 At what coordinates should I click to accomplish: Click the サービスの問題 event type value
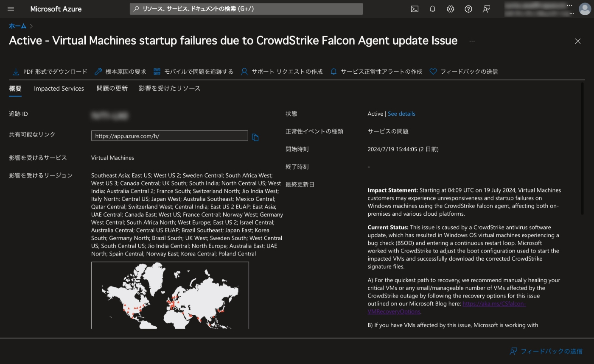(388, 132)
